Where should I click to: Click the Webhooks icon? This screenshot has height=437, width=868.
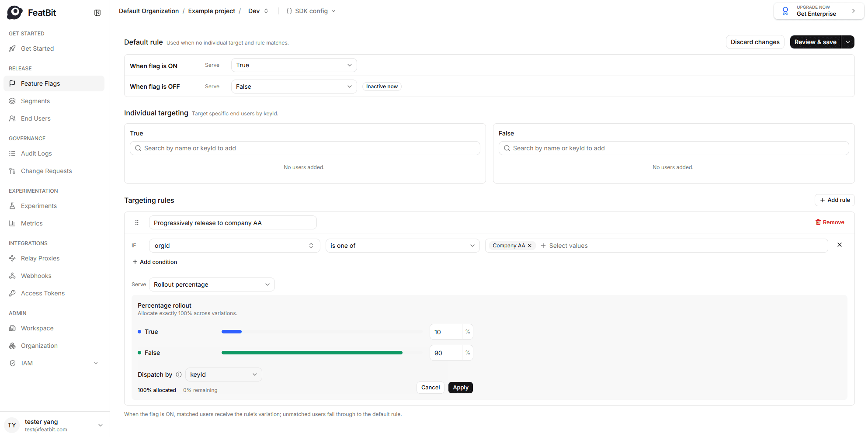point(12,276)
